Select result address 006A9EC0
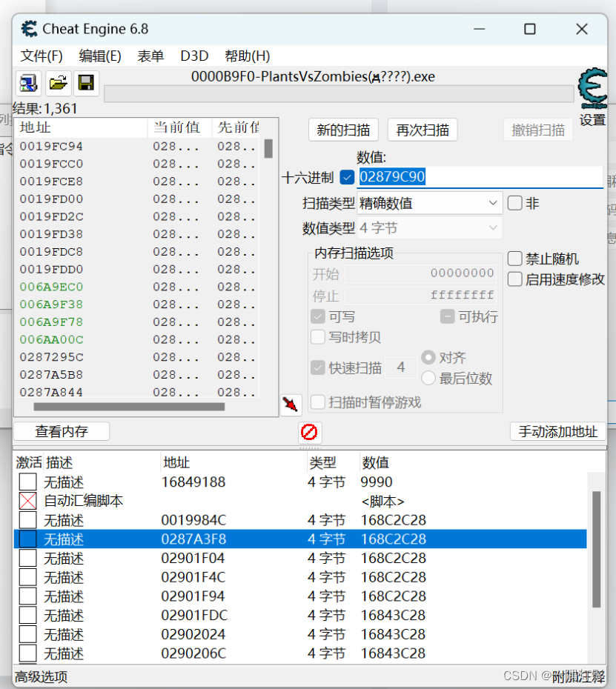This screenshot has height=689, width=616. (x=51, y=287)
